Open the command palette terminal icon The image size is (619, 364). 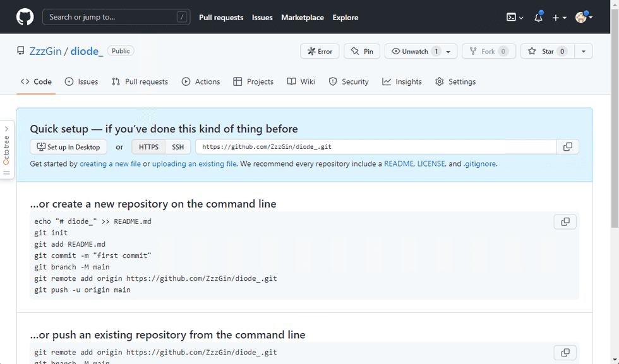coord(511,18)
